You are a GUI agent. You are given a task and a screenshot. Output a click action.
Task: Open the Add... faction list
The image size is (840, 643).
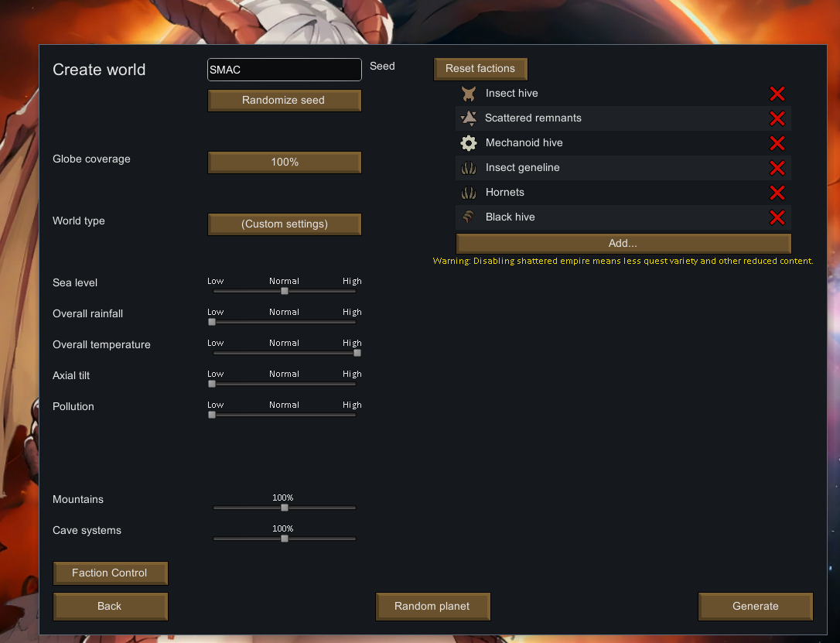pyautogui.click(x=623, y=243)
